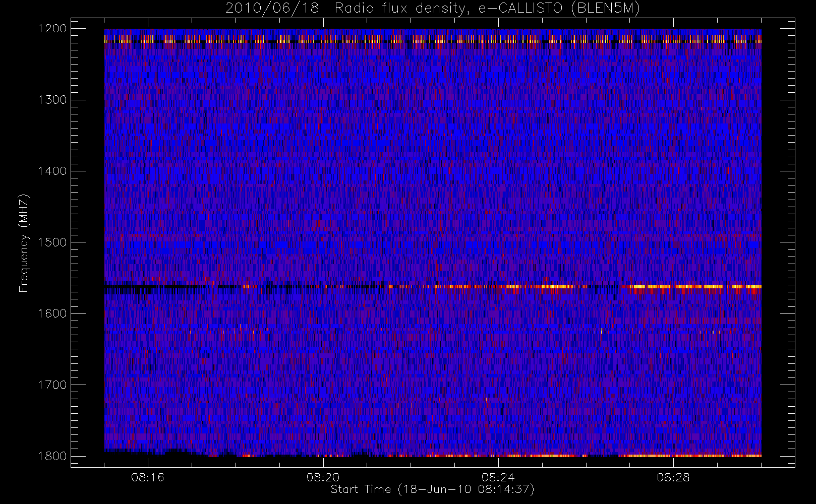Click the 1200 frequency tick label
Image resolution: width=816 pixels, height=504 pixels.
coord(52,29)
